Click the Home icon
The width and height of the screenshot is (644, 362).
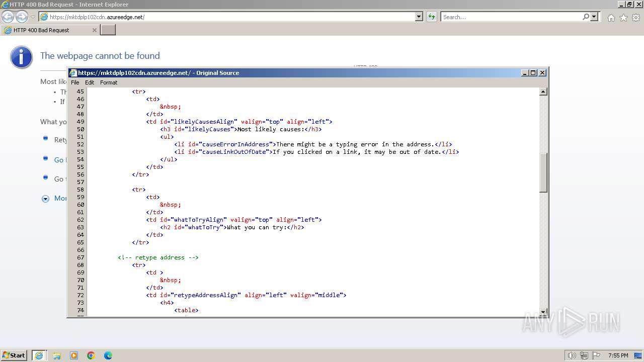[611, 18]
